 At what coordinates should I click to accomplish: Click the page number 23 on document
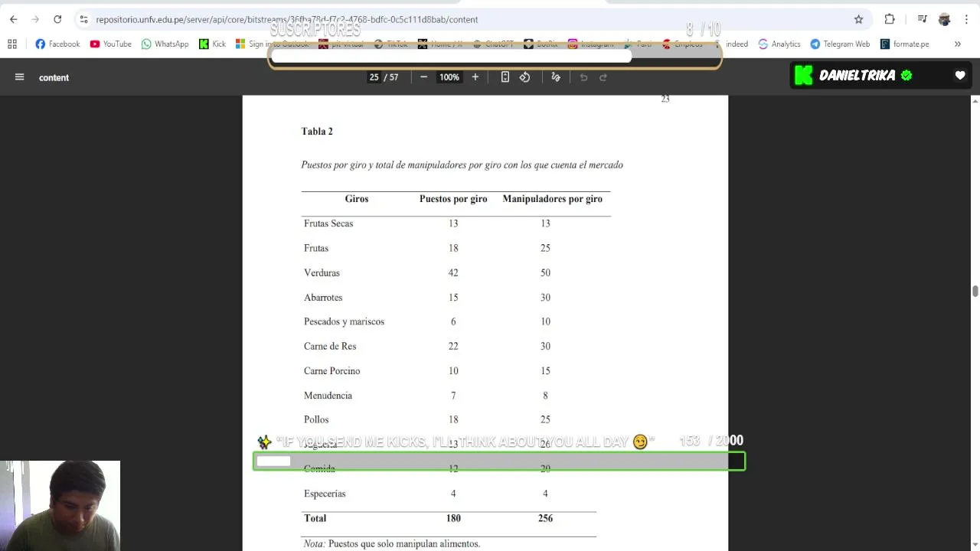pos(665,99)
